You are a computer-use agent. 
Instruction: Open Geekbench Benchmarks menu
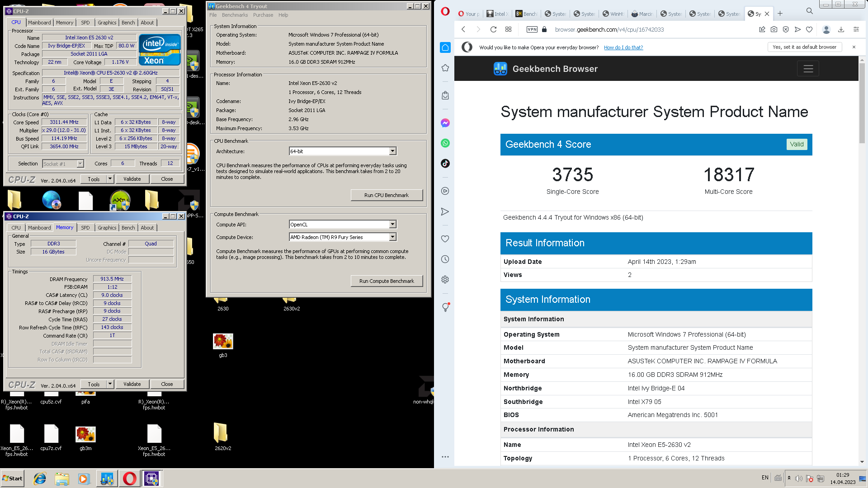point(235,15)
